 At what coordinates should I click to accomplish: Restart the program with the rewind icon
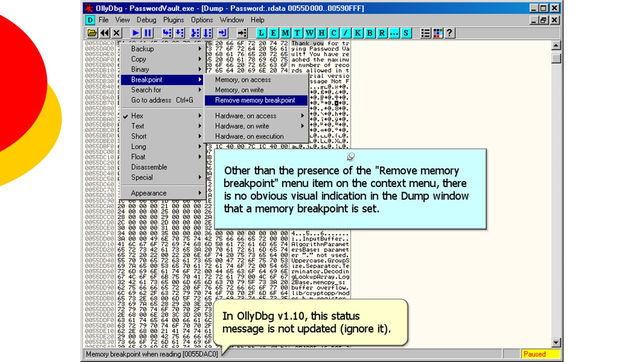[104, 33]
